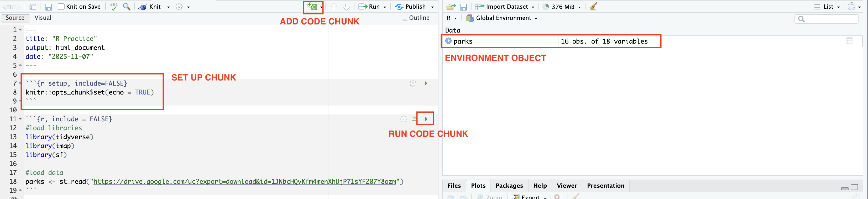The height and width of the screenshot is (199, 868).
Task: Open the Files tab
Action: click(x=454, y=186)
